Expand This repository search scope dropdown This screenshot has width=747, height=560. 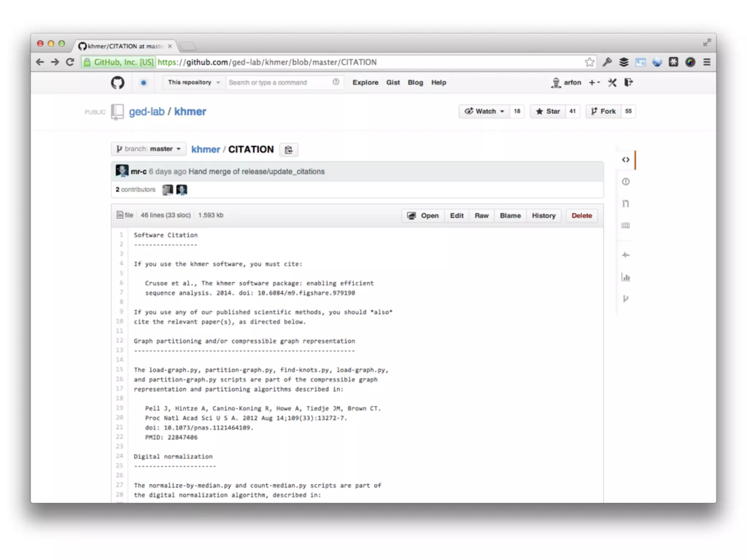pyautogui.click(x=193, y=83)
